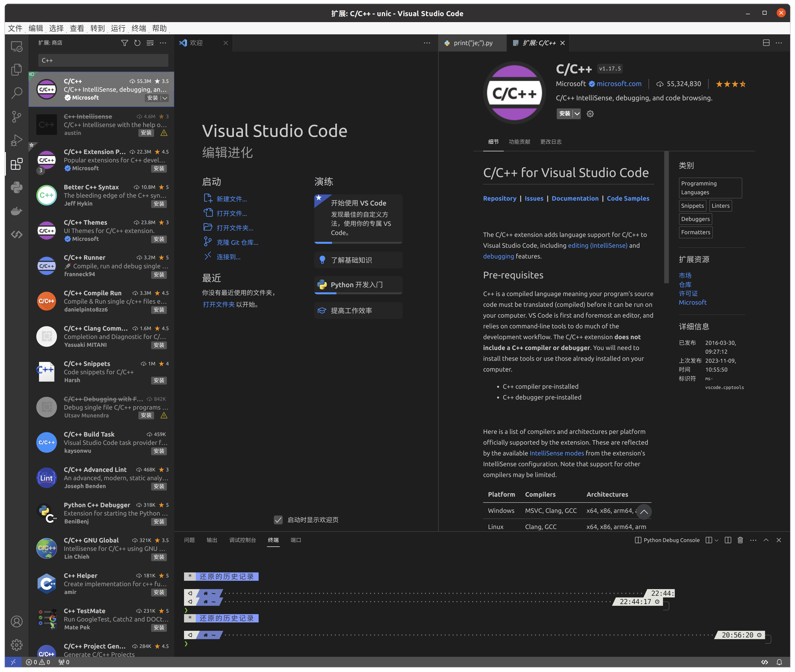Switch to the 问题 panel tab
The height and width of the screenshot is (672, 795).
(x=189, y=540)
